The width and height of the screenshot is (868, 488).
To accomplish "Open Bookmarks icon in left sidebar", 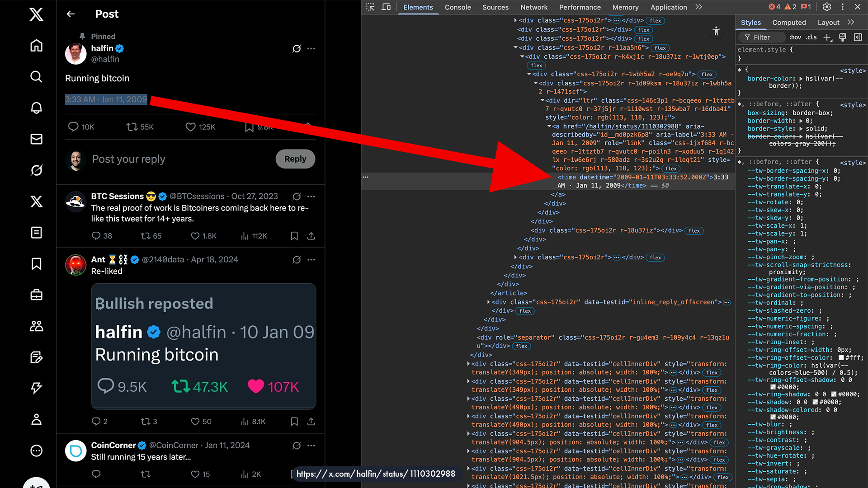I will pyautogui.click(x=36, y=264).
